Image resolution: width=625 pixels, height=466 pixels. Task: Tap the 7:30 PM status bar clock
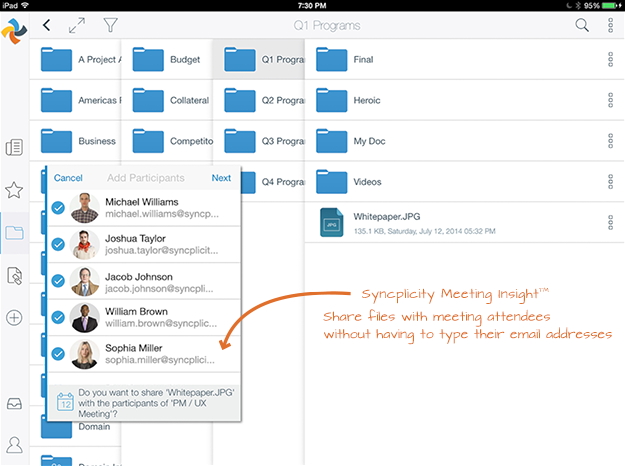(312, 6)
